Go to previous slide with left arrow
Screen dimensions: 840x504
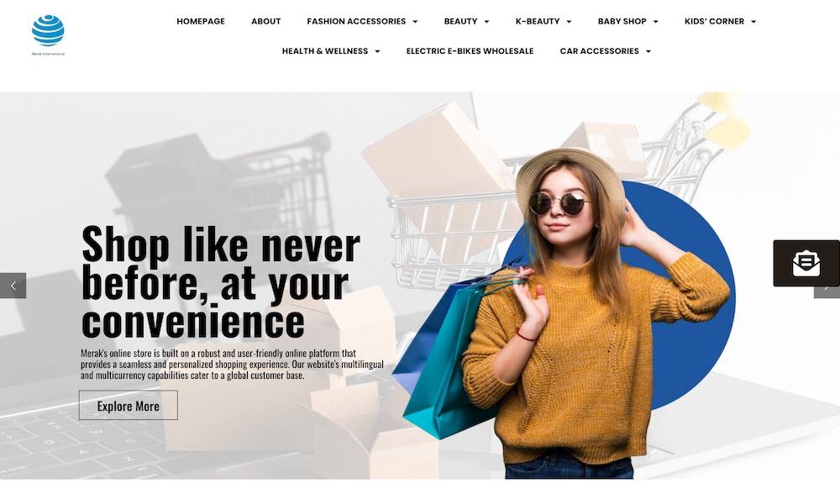(x=13, y=286)
